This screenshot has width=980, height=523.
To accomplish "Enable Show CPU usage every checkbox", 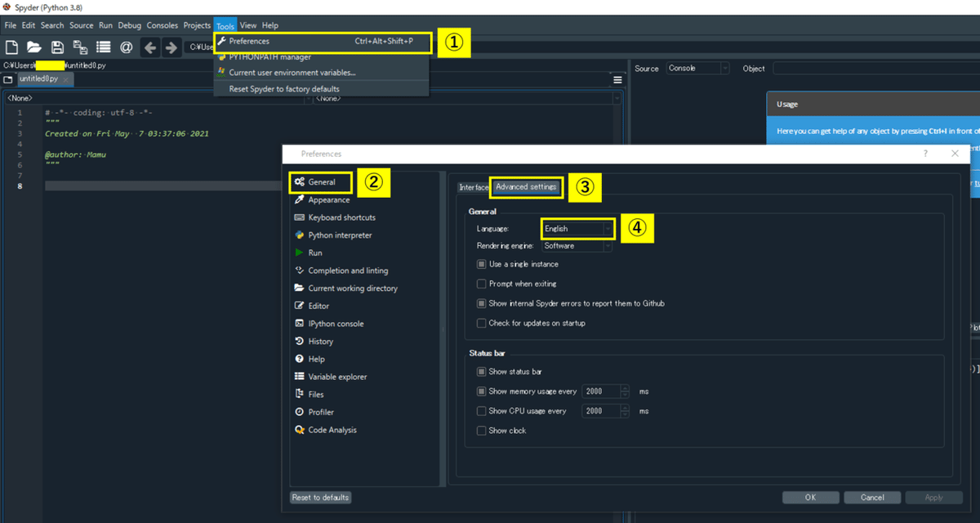I will tap(481, 411).
